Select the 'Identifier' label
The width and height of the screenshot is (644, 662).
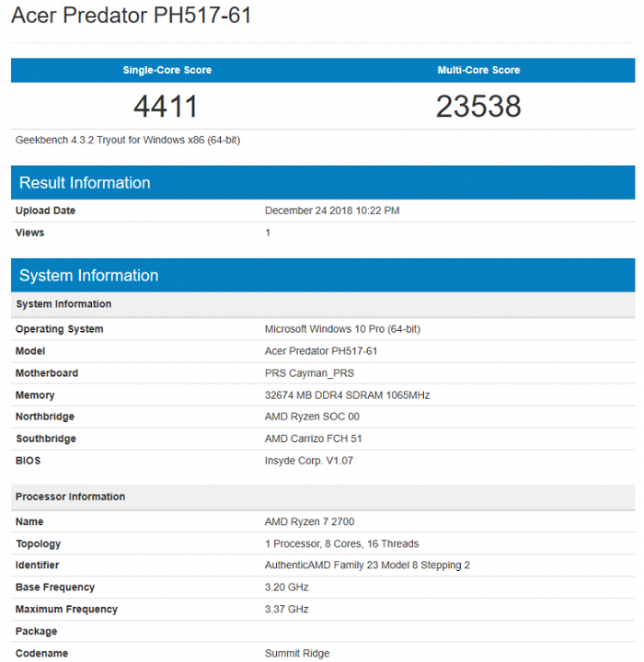tap(37, 565)
